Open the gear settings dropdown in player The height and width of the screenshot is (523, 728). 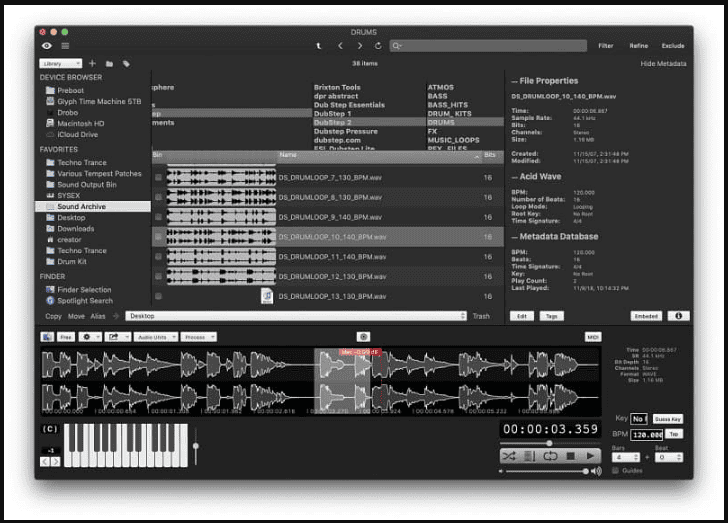(90, 337)
